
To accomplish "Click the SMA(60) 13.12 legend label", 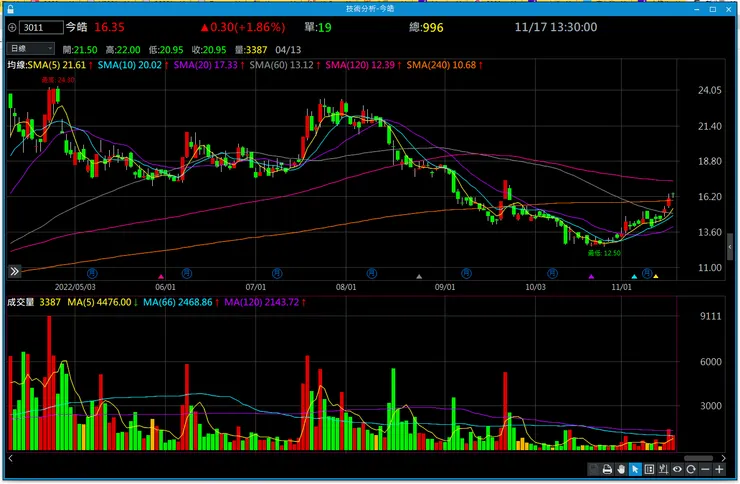I will coord(281,65).
